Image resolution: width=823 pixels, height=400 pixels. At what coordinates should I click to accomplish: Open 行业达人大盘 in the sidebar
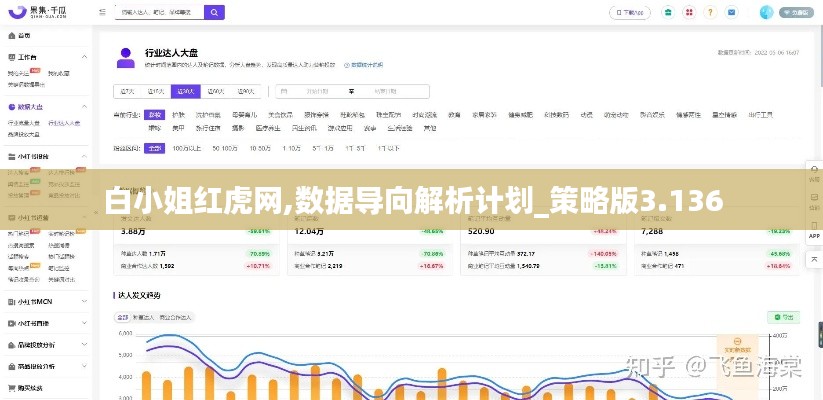[x=66, y=123]
